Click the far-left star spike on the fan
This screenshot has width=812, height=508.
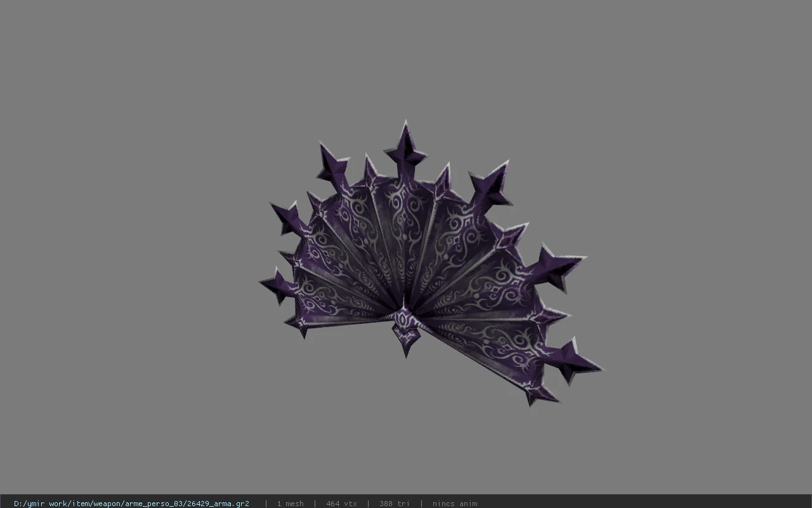pyautogui.click(x=277, y=286)
